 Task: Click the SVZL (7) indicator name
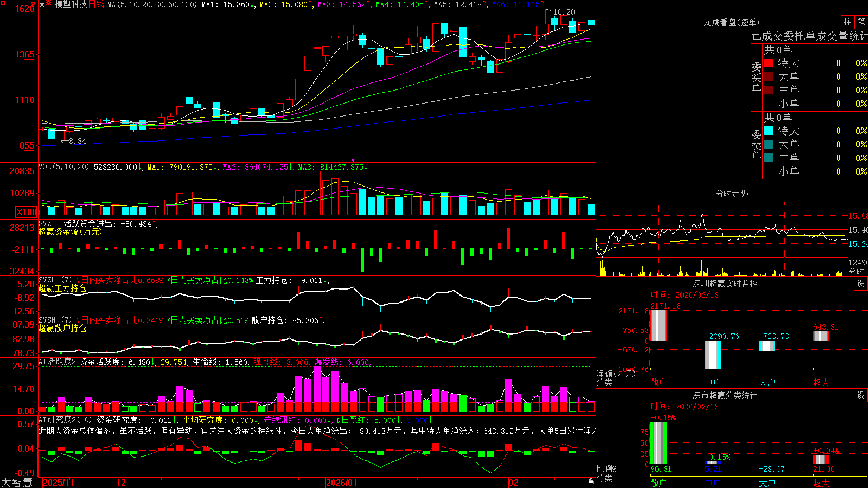pyautogui.click(x=55, y=280)
